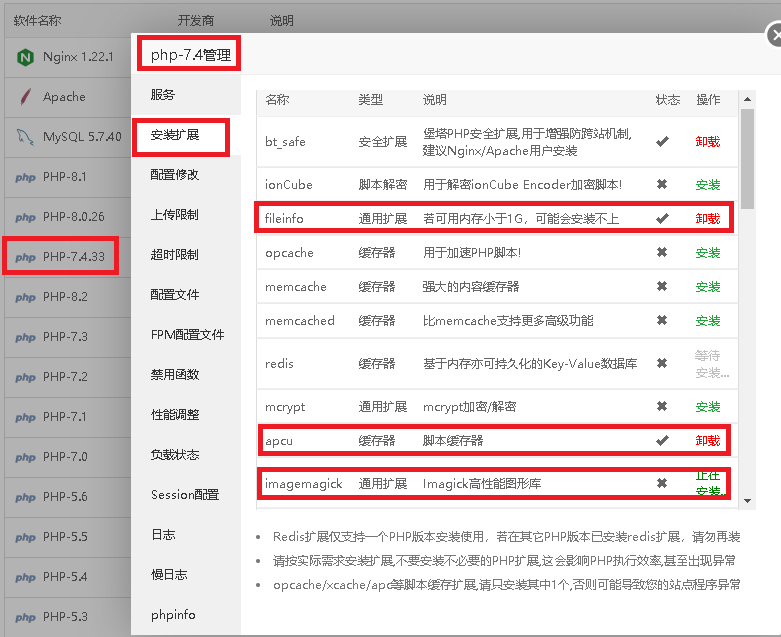Install the memcache extension
The width and height of the screenshot is (781, 637).
(708, 287)
